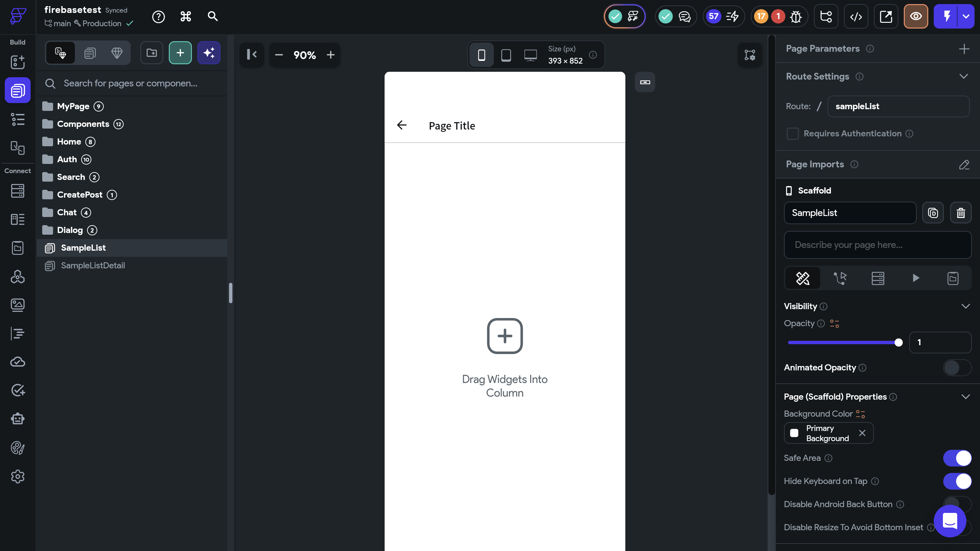Click the page description text field
This screenshot has height=551, width=980.
pos(877,245)
